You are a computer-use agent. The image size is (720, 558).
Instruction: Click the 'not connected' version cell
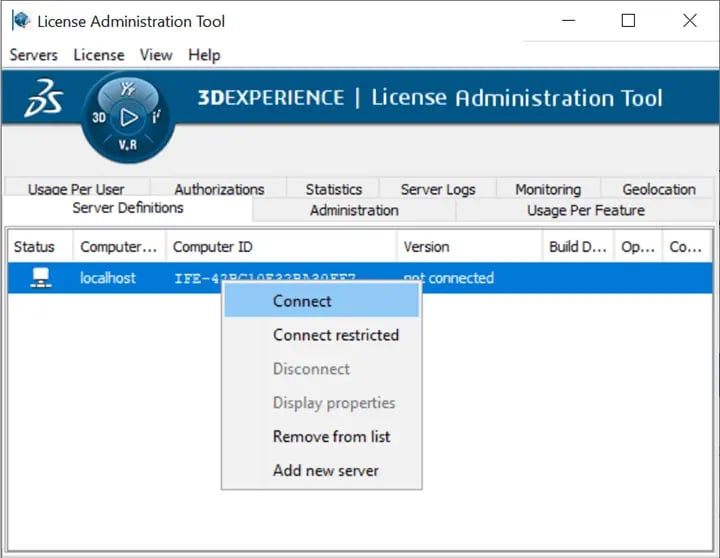coord(448,278)
